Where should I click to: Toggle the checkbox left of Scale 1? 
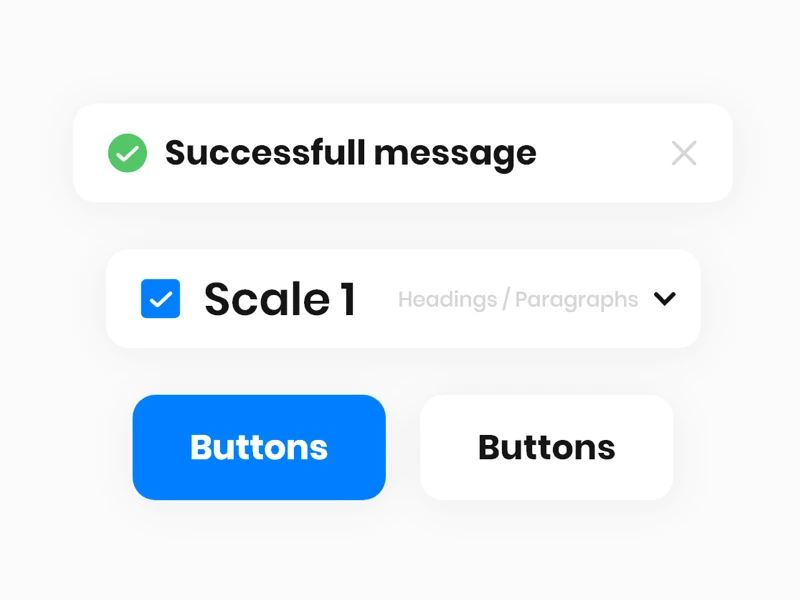tap(160, 298)
